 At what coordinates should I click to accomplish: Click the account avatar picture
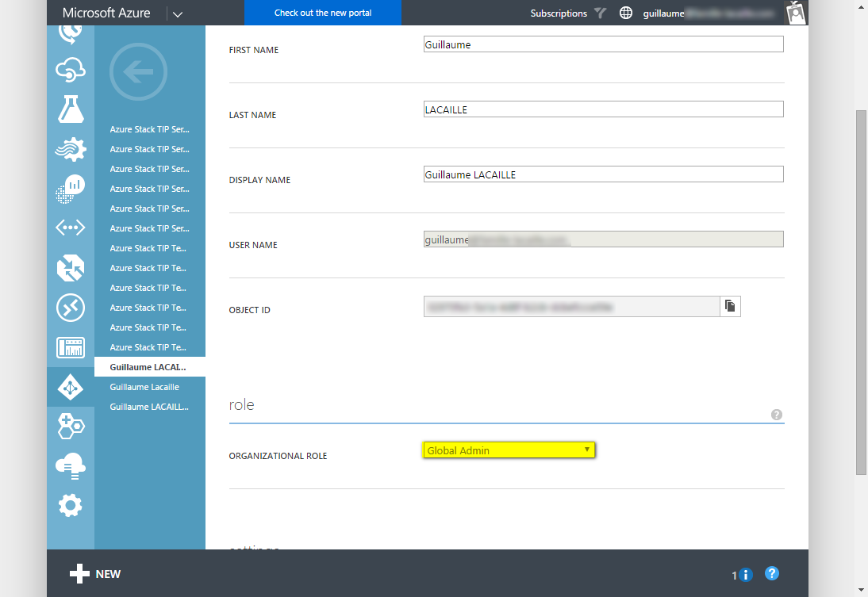click(796, 12)
